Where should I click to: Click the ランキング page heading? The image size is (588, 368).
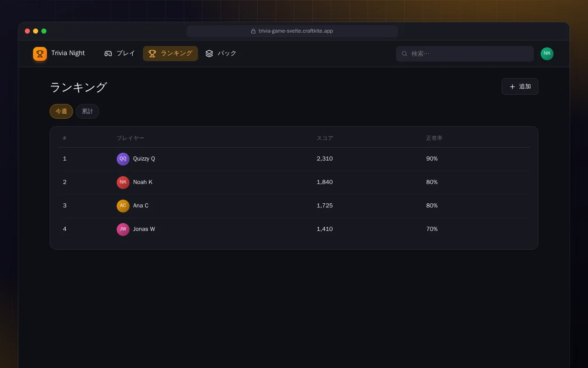pyautogui.click(x=79, y=87)
